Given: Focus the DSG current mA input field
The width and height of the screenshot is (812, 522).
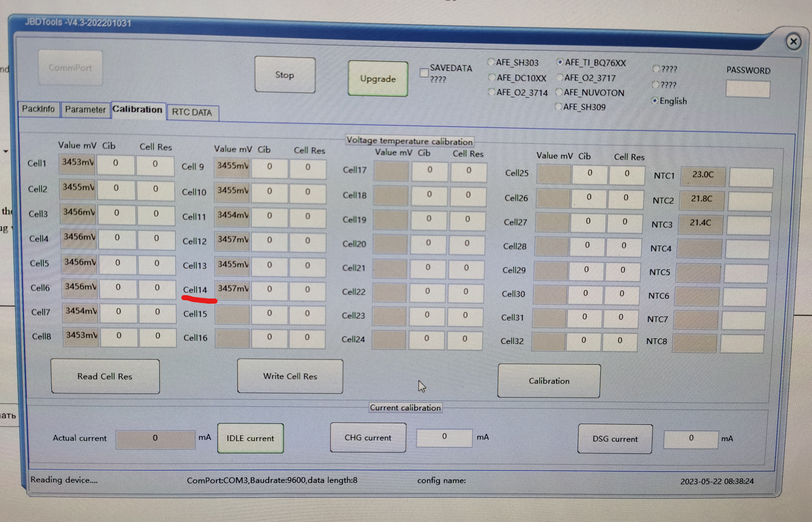Looking at the screenshot, I should [x=691, y=439].
